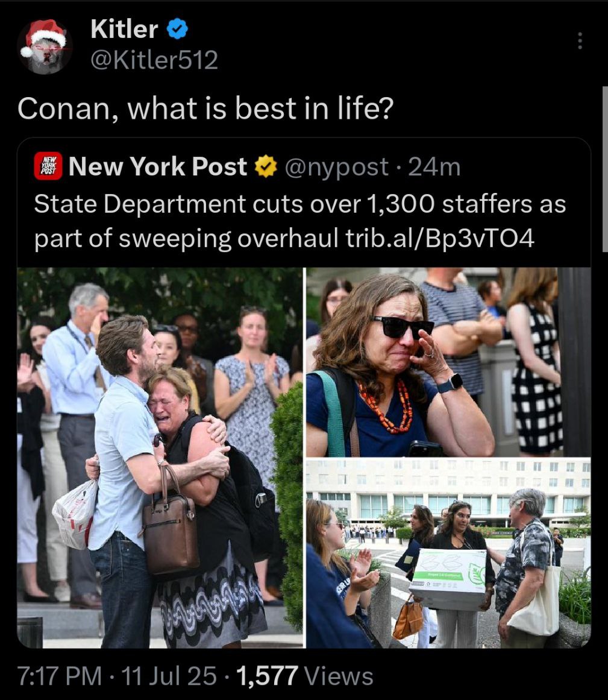Open the photo of woman wearing sunglasses
Image resolution: width=608 pixels, height=700 pixels.
[x=448, y=362]
